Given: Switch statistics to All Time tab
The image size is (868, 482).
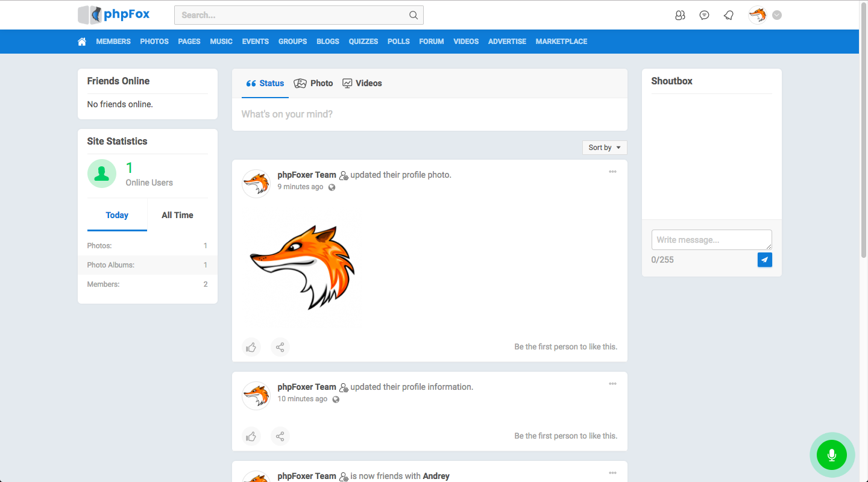Looking at the screenshot, I should point(177,215).
